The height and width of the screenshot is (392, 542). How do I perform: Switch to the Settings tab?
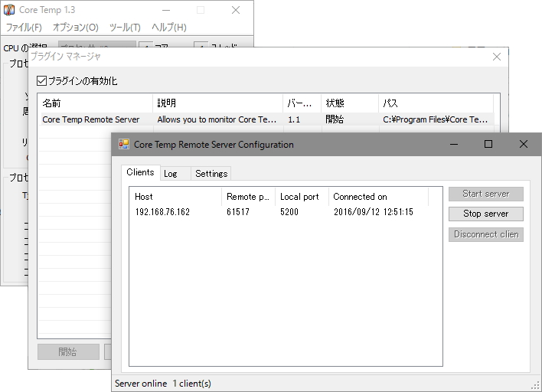(211, 174)
